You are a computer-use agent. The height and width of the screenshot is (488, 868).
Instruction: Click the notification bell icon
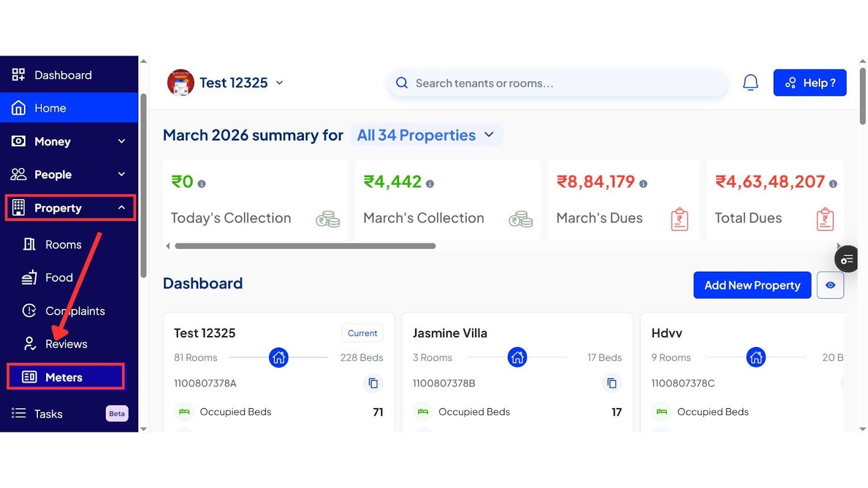click(x=750, y=83)
